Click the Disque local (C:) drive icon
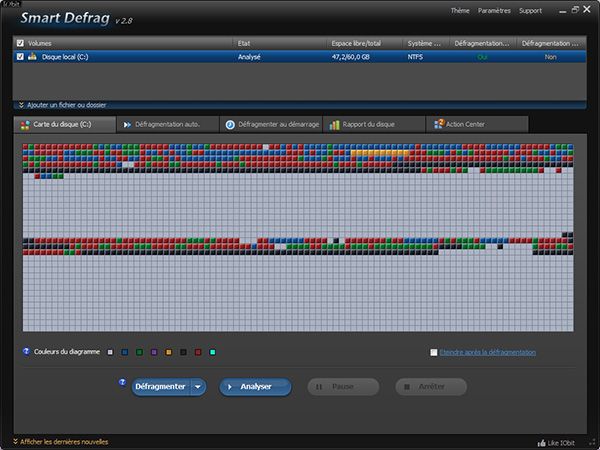 tap(33, 58)
